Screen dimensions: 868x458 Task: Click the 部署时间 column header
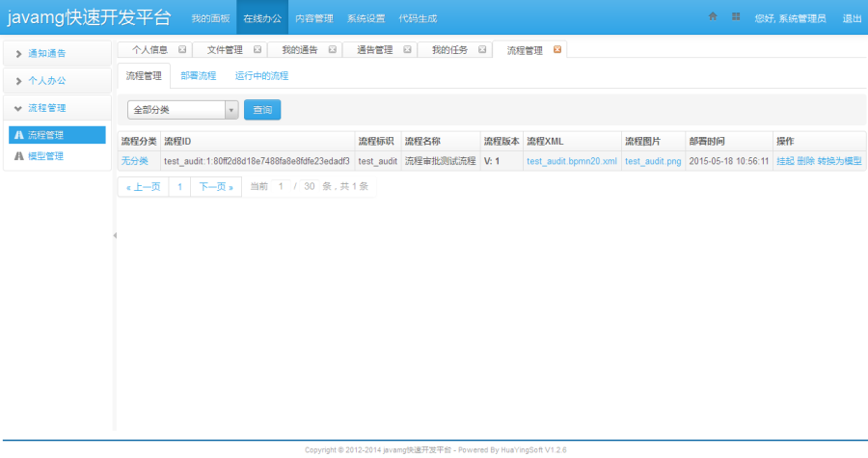tap(729, 141)
